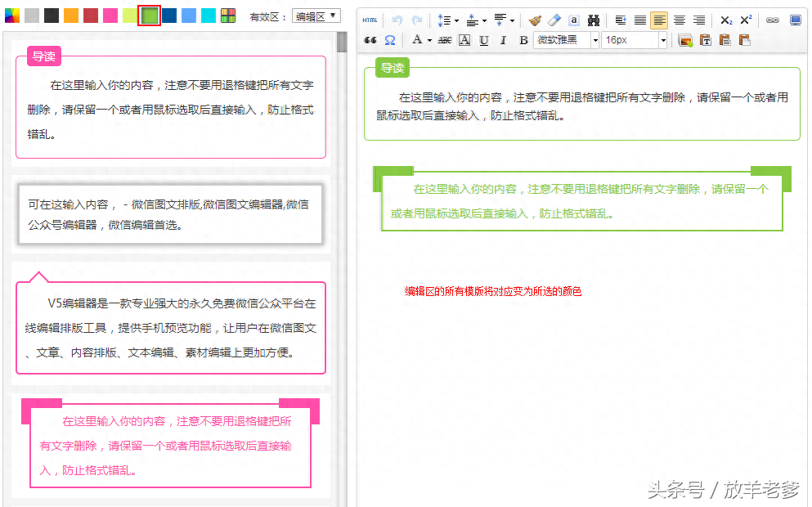The height and width of the screenshot is (507, 812).
Task: Toggle bold formatting
Action: [x=523, y=40]
